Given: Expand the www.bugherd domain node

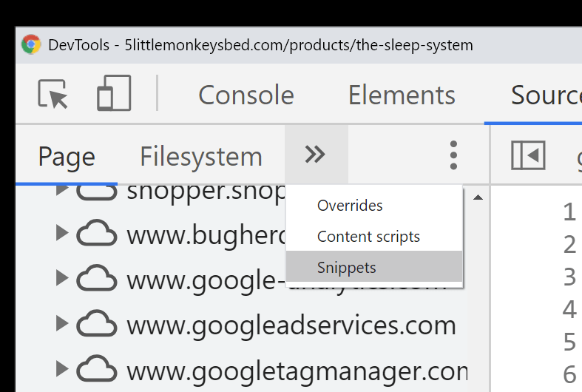Looking at the screenshot, I should click(62, 234).
